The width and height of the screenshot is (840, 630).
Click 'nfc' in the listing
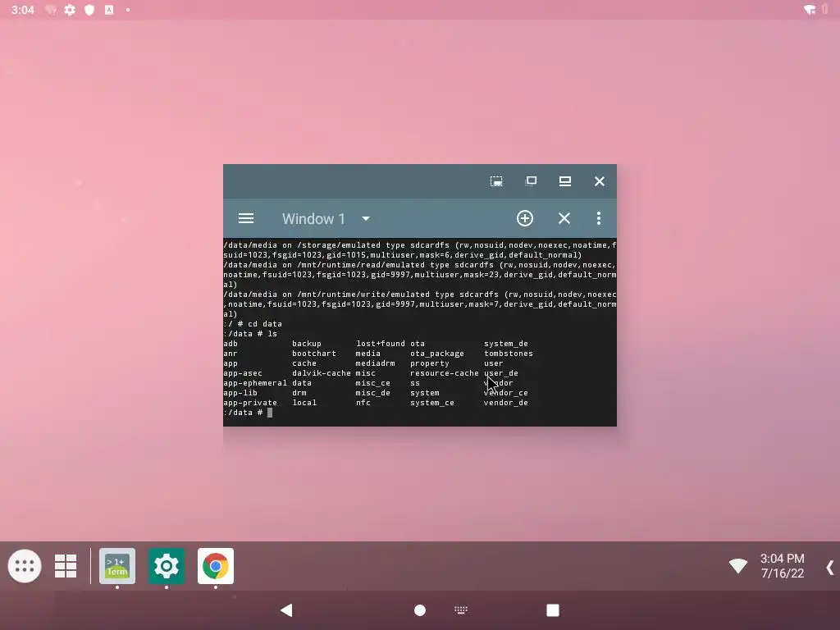(363, 403)
